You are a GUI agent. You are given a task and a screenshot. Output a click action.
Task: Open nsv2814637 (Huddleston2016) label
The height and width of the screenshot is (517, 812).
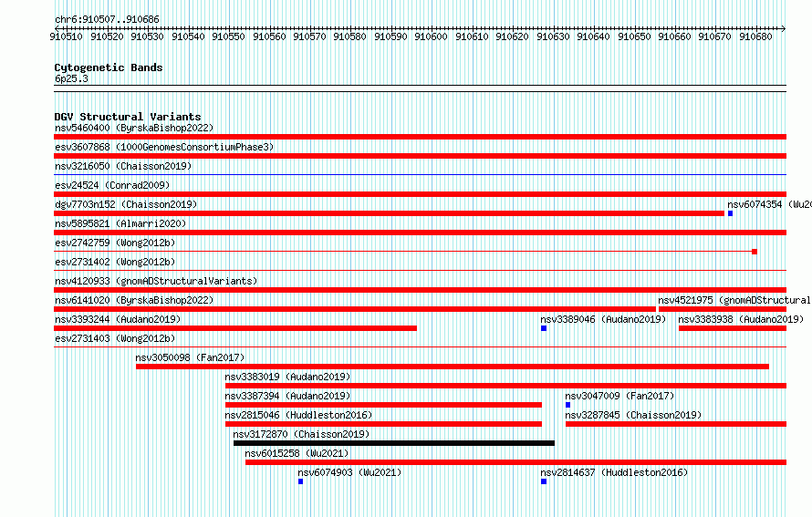(x=614, y=472)
